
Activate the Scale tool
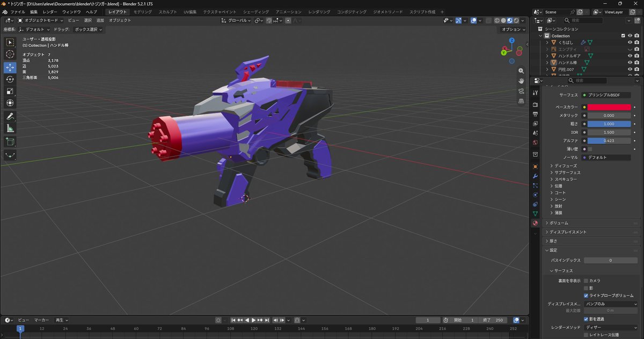click(10, 91)
